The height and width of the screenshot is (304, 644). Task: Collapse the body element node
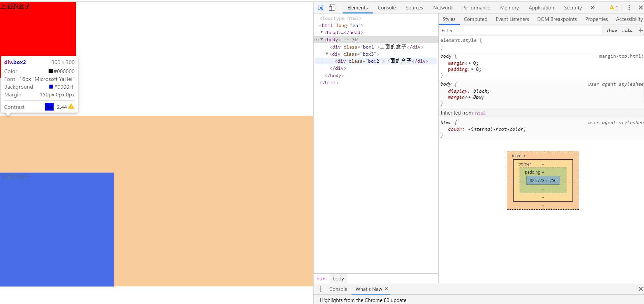(x=322, y=39)
